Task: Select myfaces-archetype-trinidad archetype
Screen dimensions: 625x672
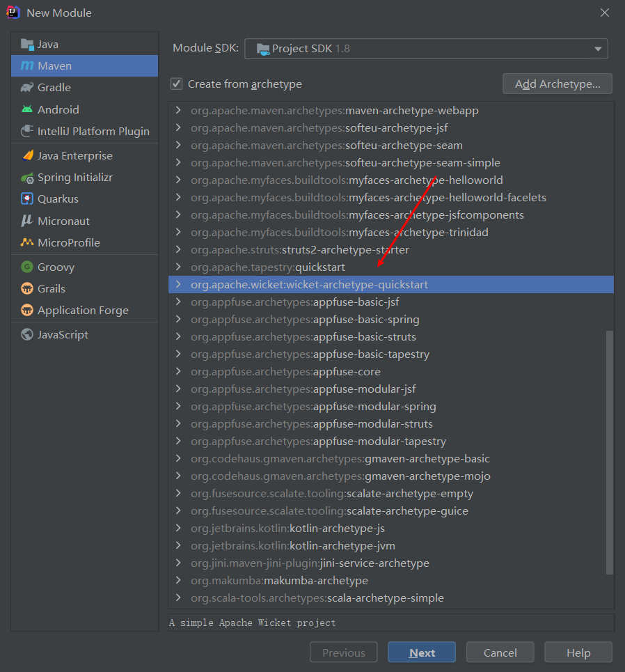Action: coord(391,233)
